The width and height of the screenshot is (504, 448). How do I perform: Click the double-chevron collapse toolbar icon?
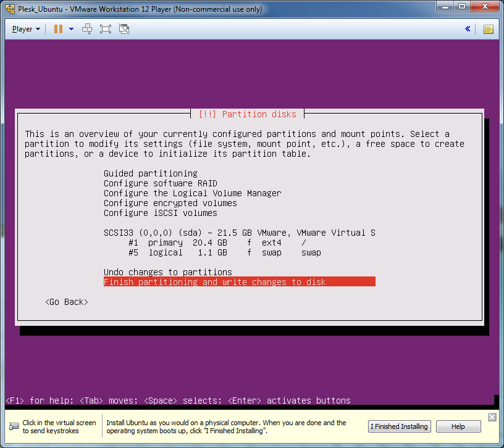pos(468,29)
